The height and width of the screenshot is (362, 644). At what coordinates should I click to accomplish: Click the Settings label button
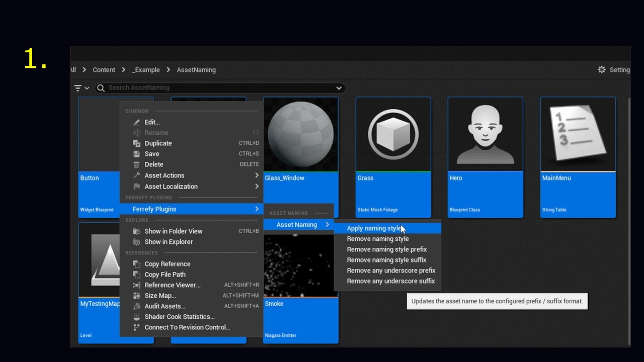(619, 70)
